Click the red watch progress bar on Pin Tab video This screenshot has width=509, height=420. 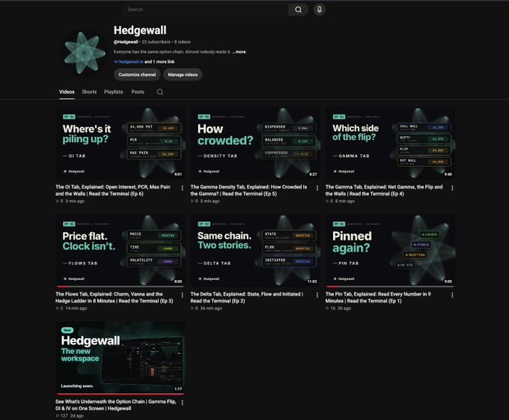[x=333, y=287]
